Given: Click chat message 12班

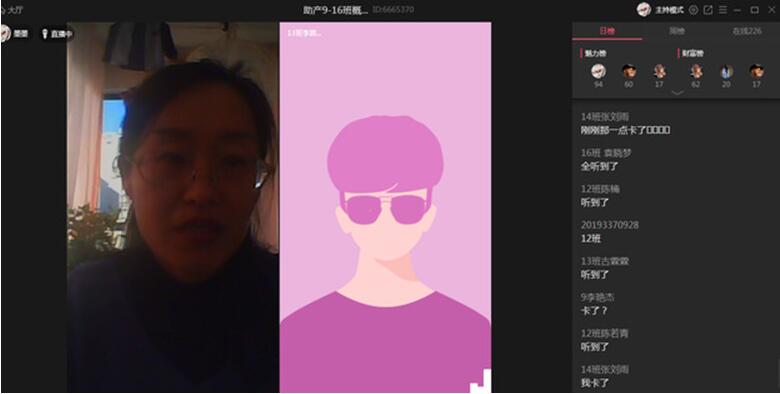Looking at the screenshot, I should point(591,239).
